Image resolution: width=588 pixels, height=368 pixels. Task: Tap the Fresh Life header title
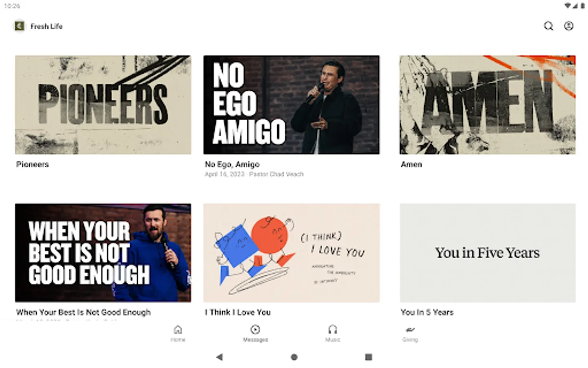click(x=47, y=26)
